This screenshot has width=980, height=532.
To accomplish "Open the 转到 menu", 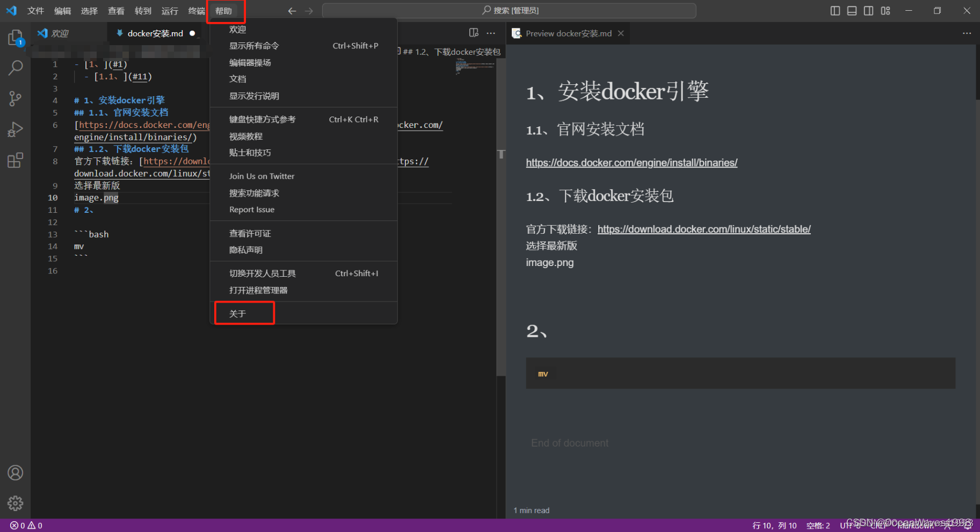I will coord(143,11).
